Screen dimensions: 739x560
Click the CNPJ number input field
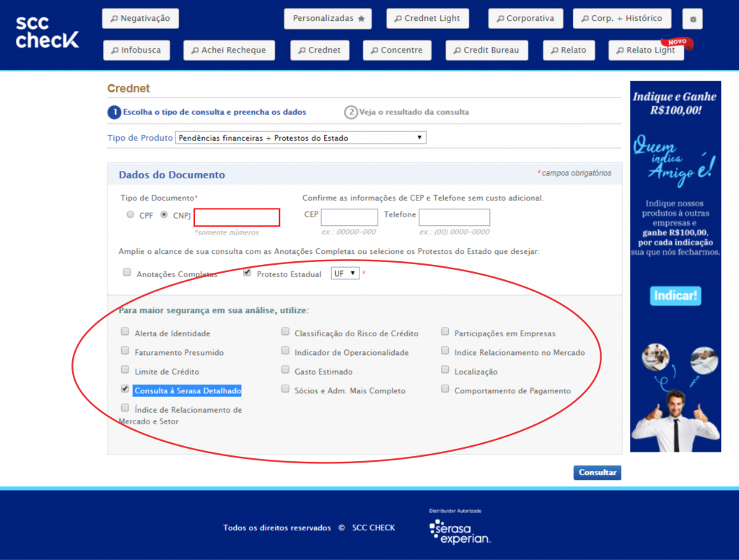(x=237, y=217)
